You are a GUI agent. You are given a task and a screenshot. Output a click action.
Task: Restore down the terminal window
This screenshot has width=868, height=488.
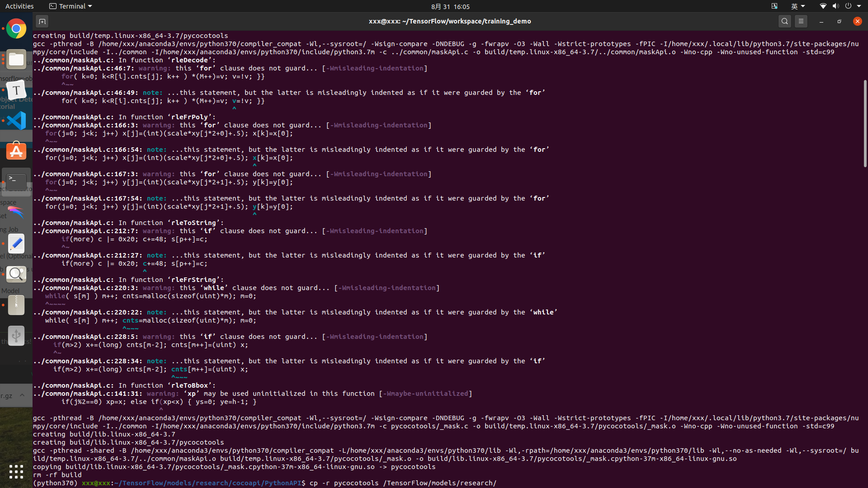coord(839,21)
